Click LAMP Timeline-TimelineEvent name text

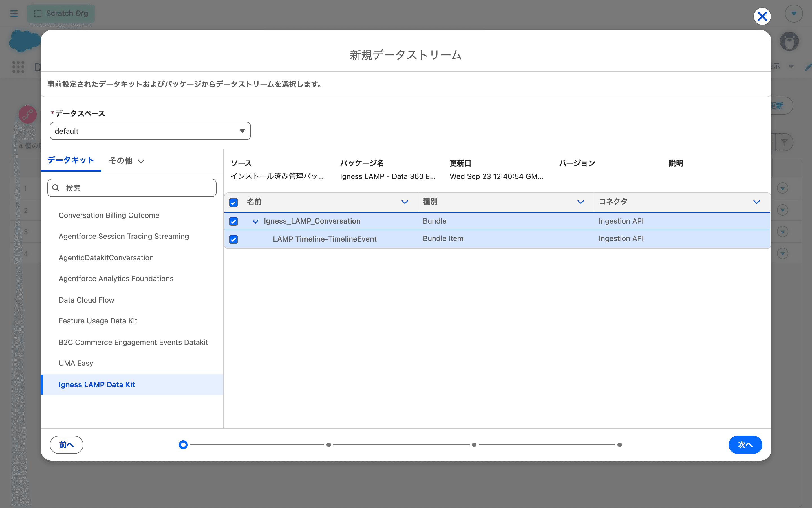click(x=325, y=239)
